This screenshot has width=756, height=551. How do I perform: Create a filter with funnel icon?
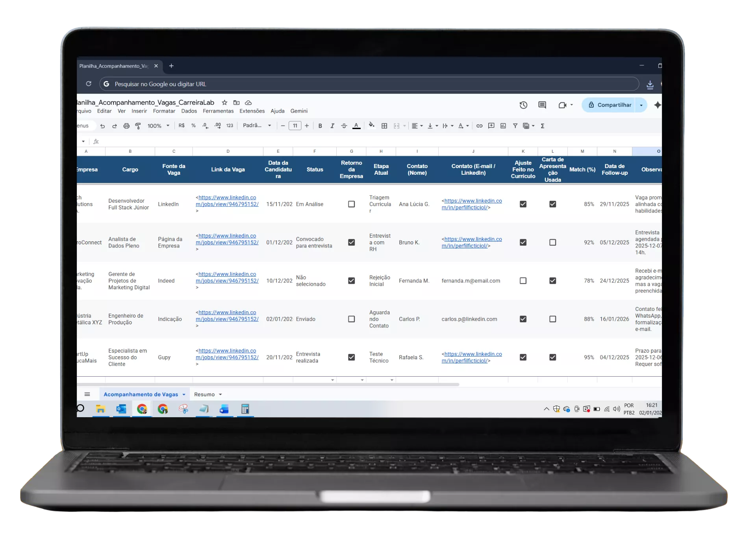[515, 126]
